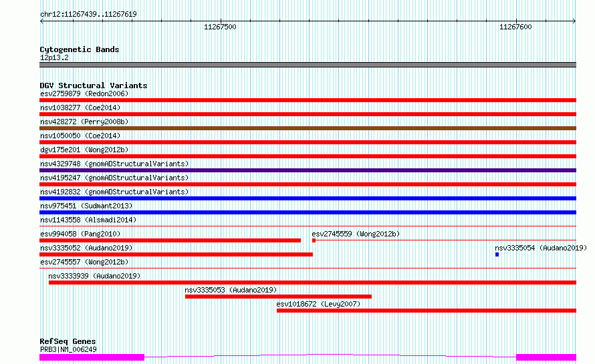The width and height of the screenshot is (595, 364).
Task: Click the nsv1143558 (Alsmadi2014) label
Action: click(x=88, y=220)
